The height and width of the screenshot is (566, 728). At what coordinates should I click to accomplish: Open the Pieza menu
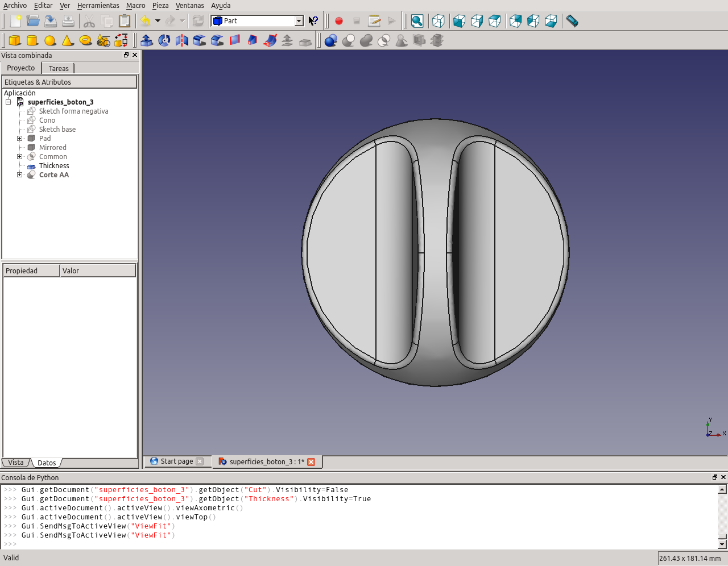coord(160,6)
